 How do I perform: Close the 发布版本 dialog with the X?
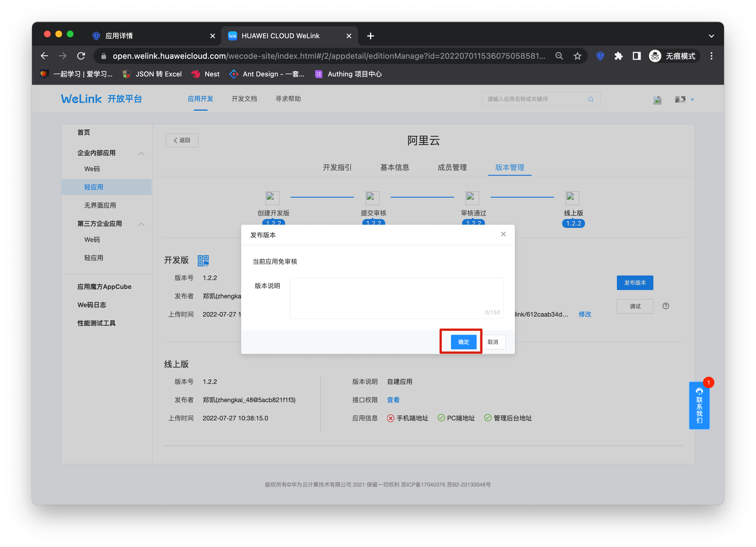pos(503,234)
